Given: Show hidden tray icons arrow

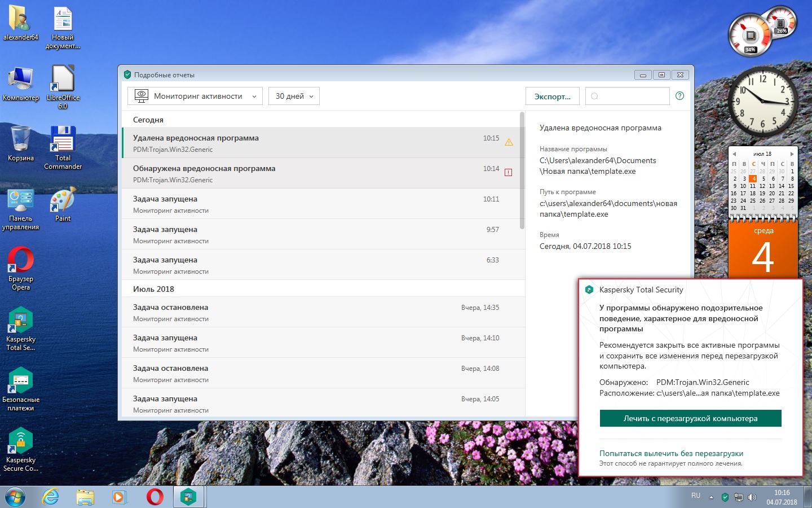Looking at the screenshot, I should click(x=711, y=497).
